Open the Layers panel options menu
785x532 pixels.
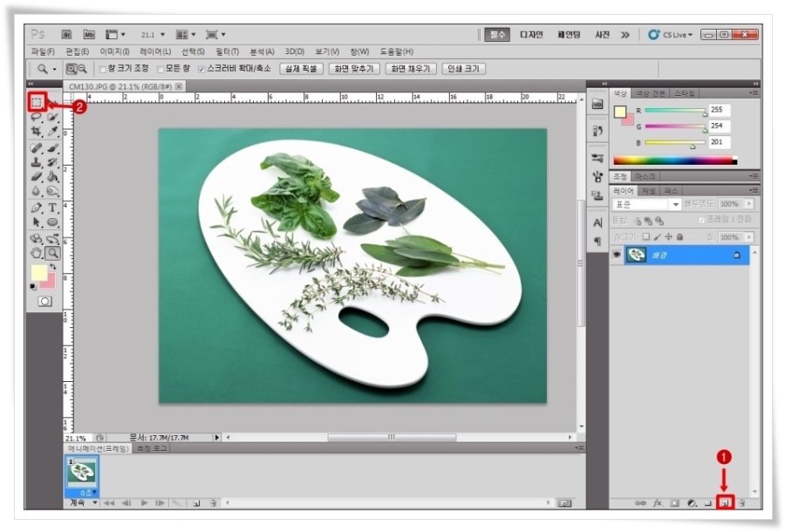pyautogui.click(x=754, y=191)
